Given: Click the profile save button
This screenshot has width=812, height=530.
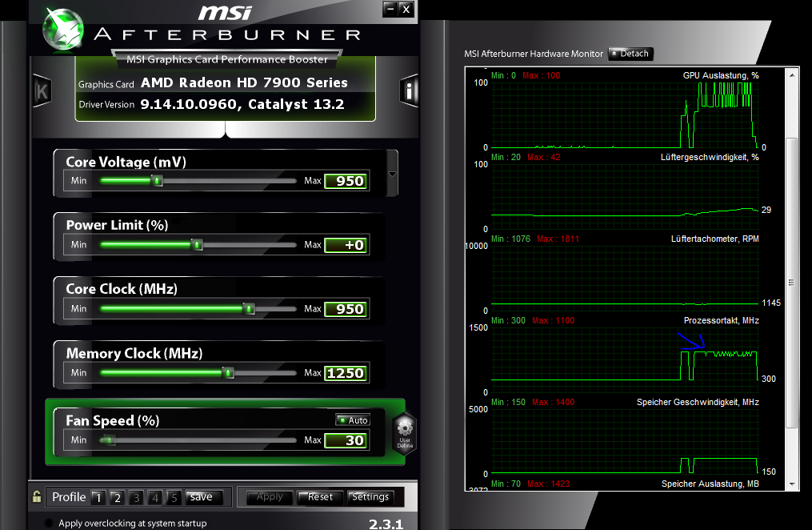Looking at the screenshot, I should pos(204,497).
